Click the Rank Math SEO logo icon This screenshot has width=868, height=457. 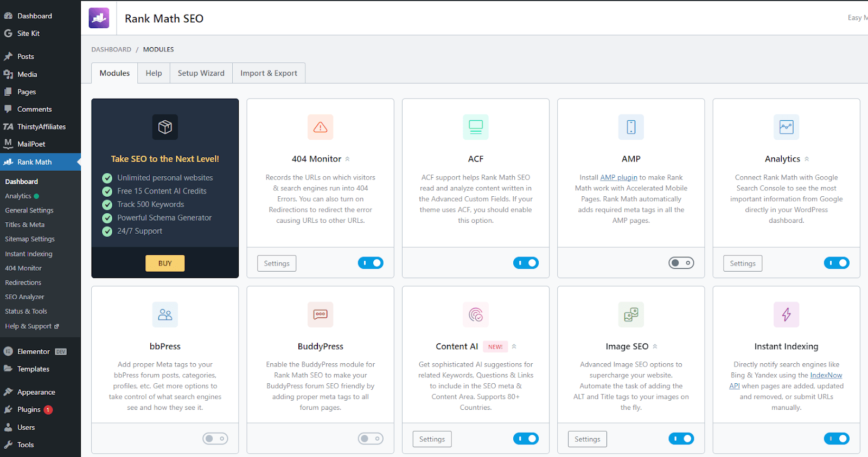99,18
